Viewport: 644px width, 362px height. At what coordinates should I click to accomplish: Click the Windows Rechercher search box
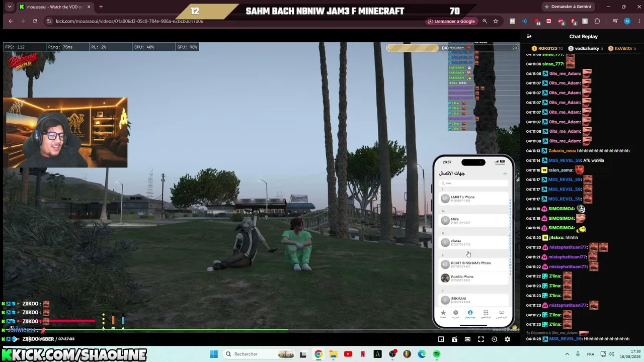pyautogui.click(x=259, y=354)
